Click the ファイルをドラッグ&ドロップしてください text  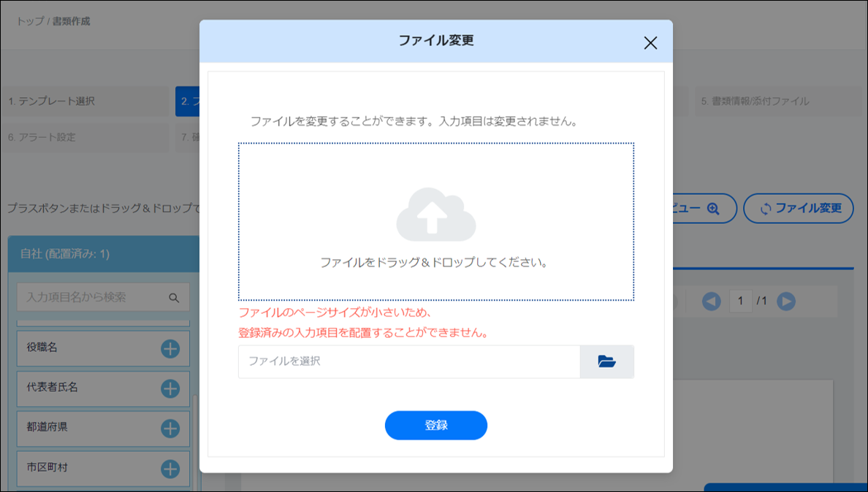click(434, 263)
